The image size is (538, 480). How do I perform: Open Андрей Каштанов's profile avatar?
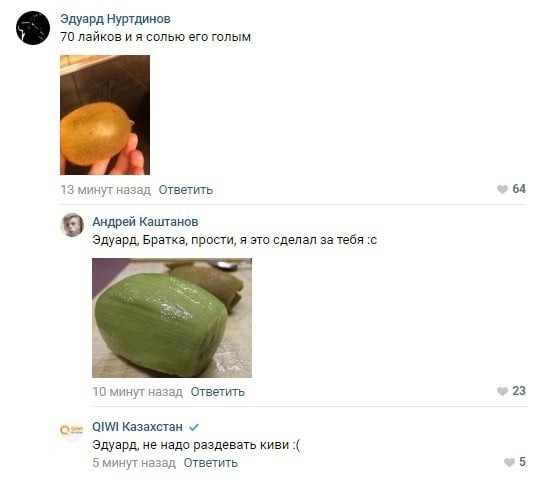click(x=72, y=225)
